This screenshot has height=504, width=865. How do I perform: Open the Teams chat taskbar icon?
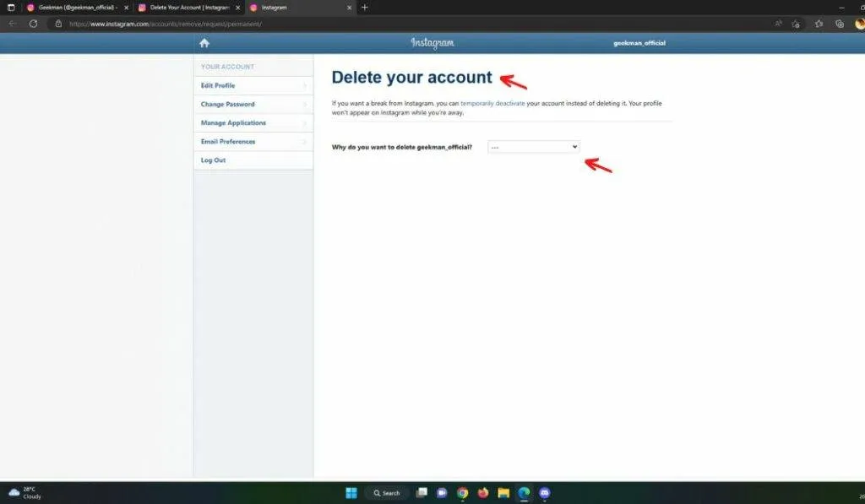click(x=442, y=493)
